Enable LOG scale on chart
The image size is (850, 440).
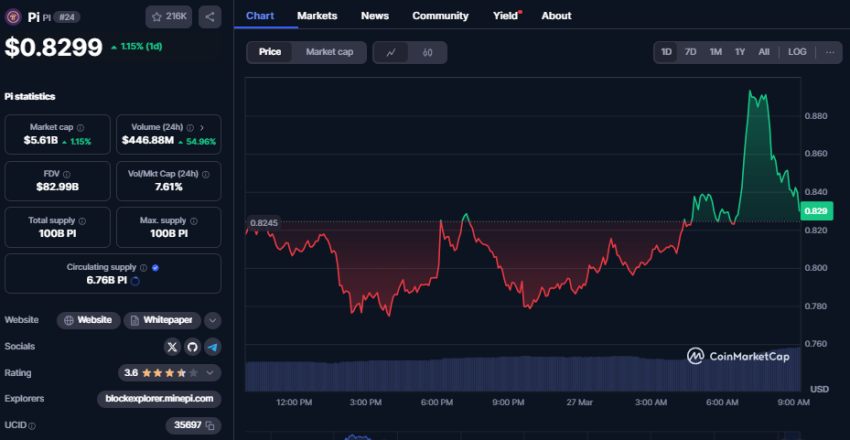pos(797,52)
